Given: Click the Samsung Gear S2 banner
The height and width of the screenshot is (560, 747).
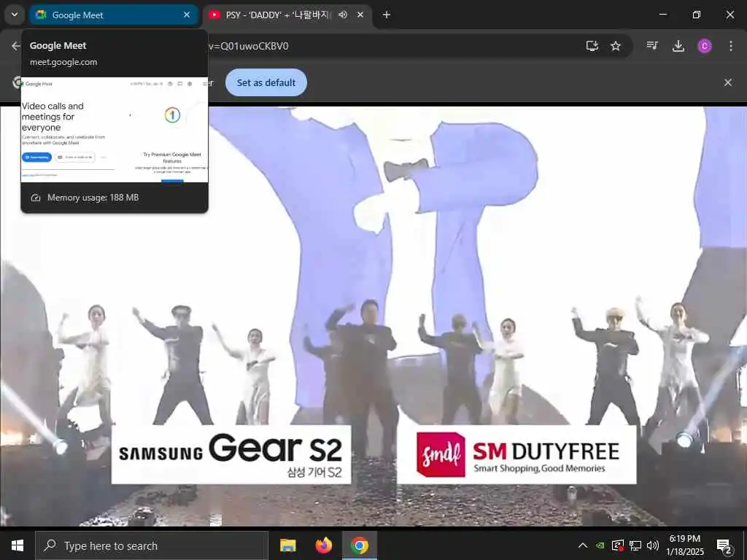Looking at the screenshot, I should (231, 455).
